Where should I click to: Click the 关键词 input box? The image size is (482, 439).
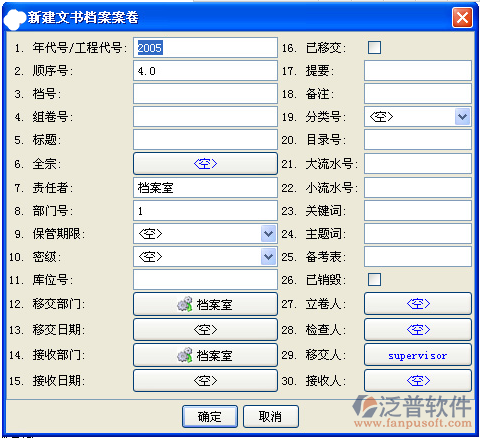pyautogui.click(x=418, y=211)
